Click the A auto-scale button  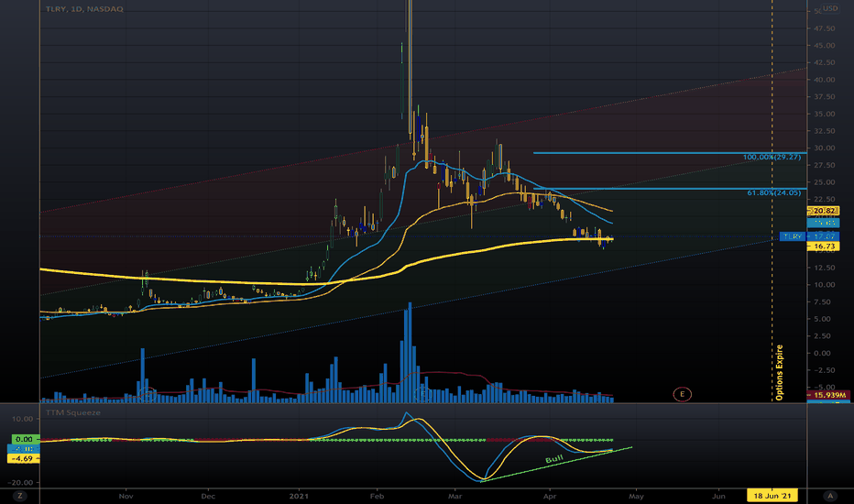830,496
